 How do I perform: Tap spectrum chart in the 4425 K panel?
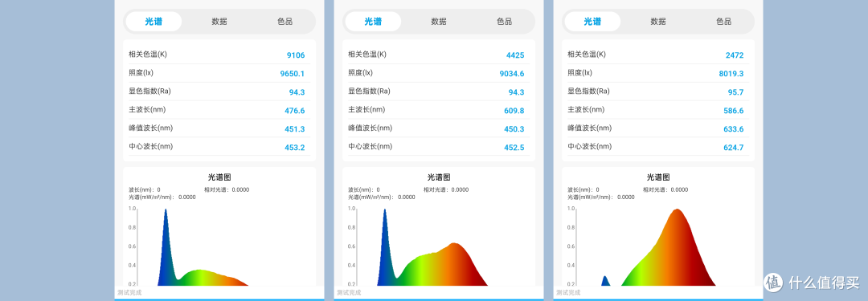coord(439,246)
